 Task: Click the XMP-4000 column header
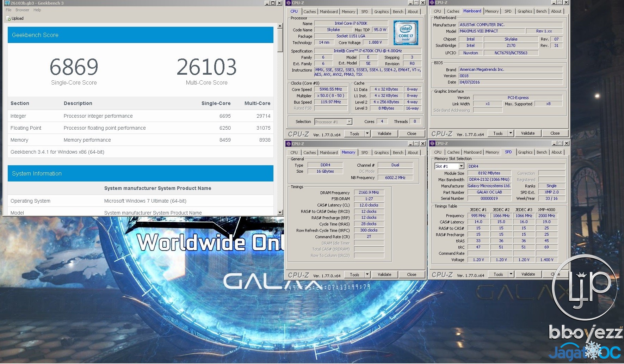tap(546, 210)
